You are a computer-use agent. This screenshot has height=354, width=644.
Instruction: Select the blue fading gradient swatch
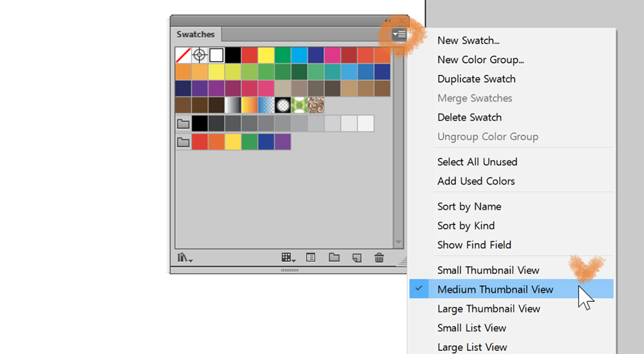266,105
